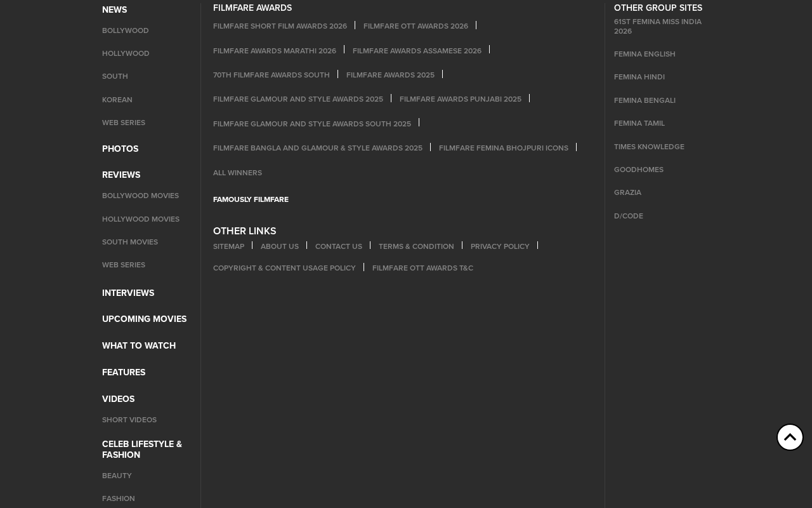Open the Sitemap link
812x508 pixels.
tap(228, 246)
